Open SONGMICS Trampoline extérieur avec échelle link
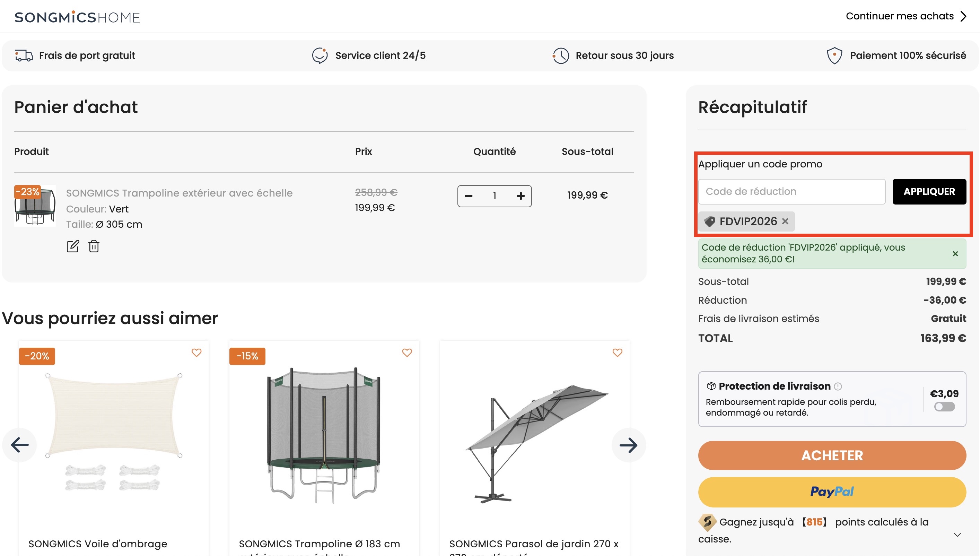Screen dimensions: 980x556 179,193
